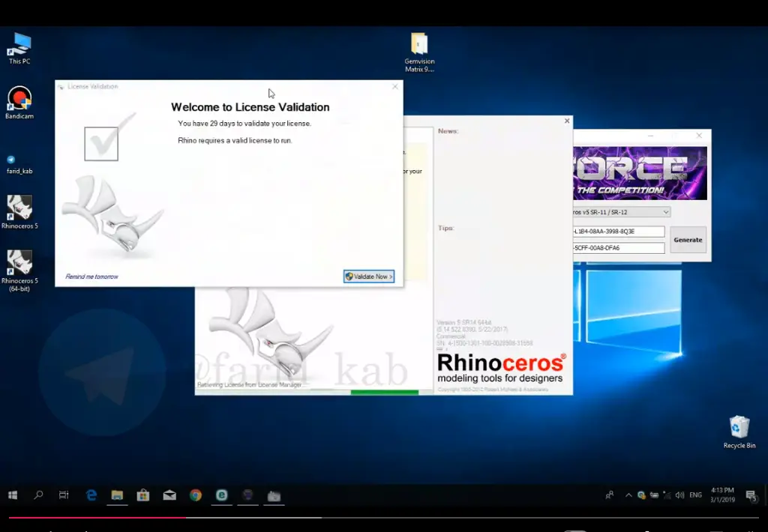Minimize the keygen window
768x532 pixels.
[x=650, y=136]
